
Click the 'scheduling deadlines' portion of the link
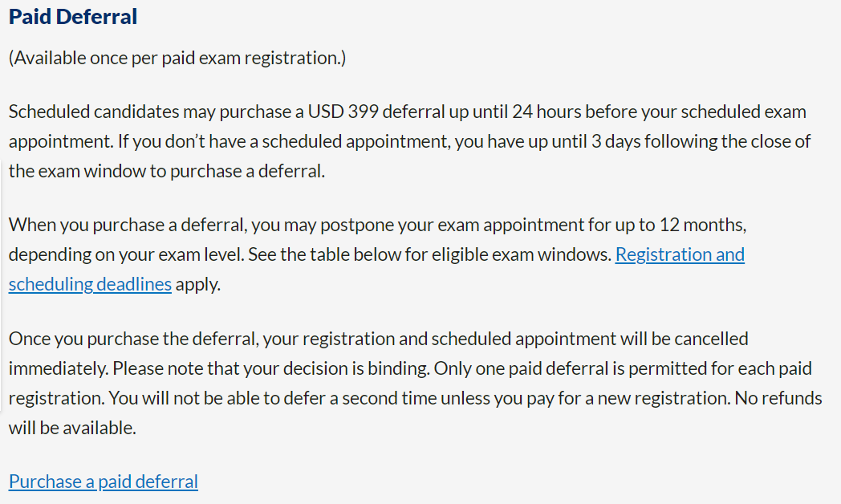tap(90, 284)
